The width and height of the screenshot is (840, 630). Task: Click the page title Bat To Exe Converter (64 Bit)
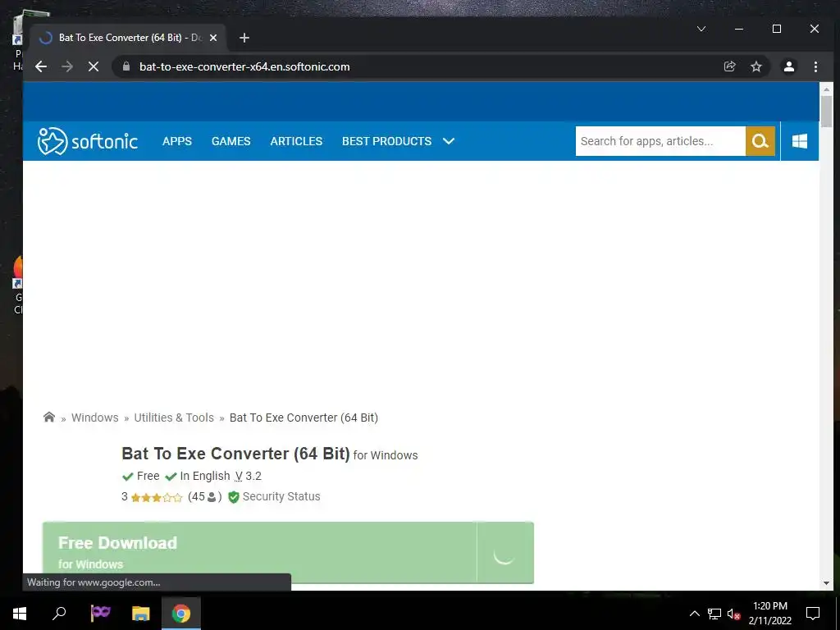tap(235, 453)
